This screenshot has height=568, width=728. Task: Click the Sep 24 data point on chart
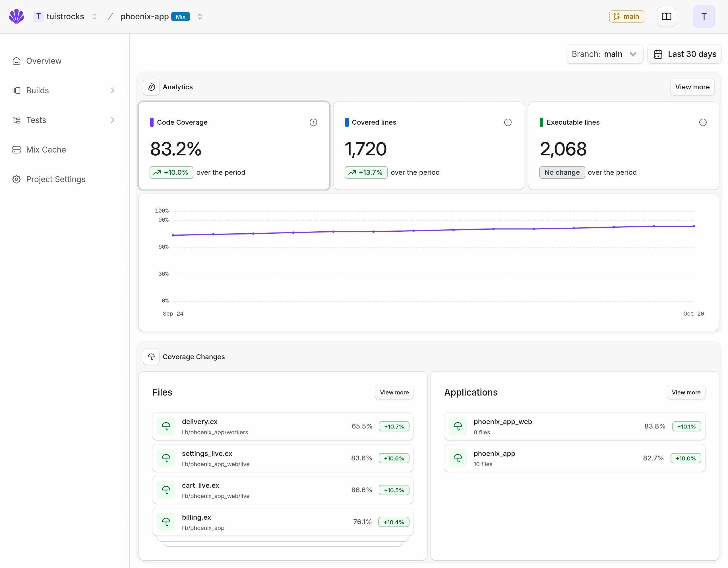[173, 235]
